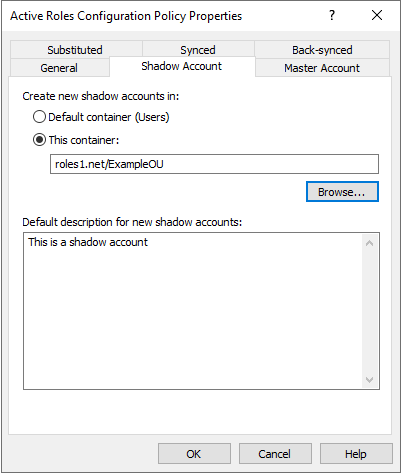Select This container radio option
Image resolution: width=401 pixels, height=474 pixels.
pos(39,140)
